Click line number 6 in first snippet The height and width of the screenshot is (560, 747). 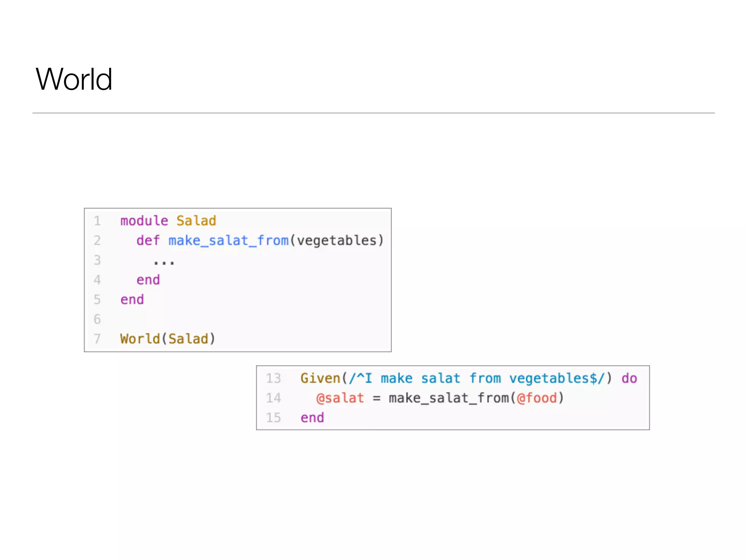point(97,319)
